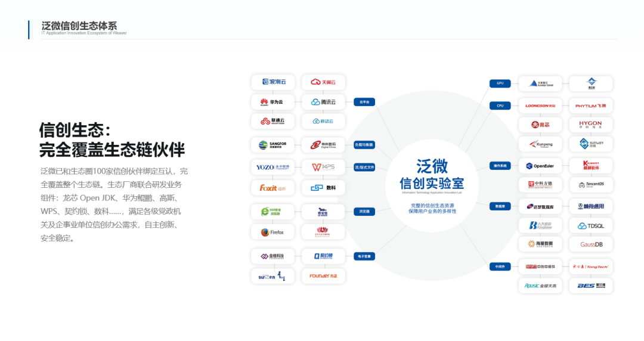Click the TencentOS logo card
644x341 pixels.
(x=591, y=184)
